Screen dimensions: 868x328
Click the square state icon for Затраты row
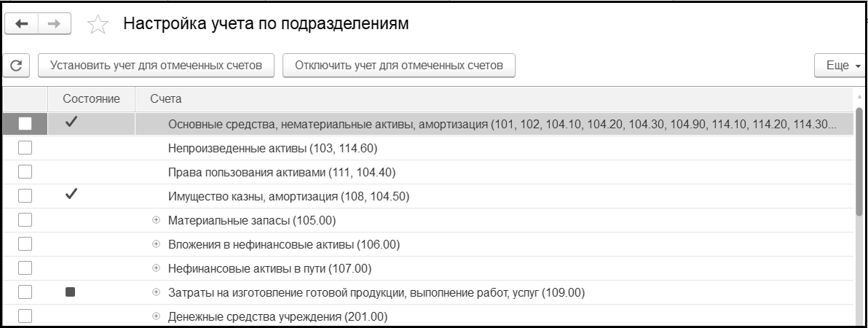pyautogui.click(x=71, y=292)
